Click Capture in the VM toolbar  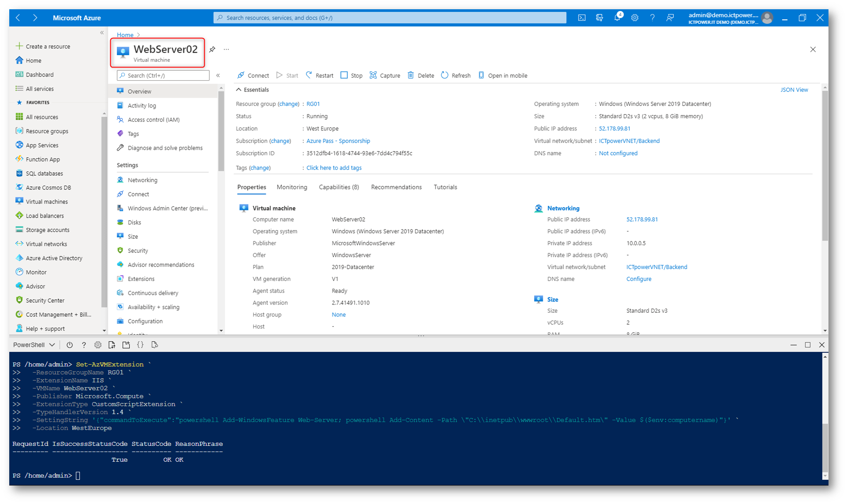385,75
